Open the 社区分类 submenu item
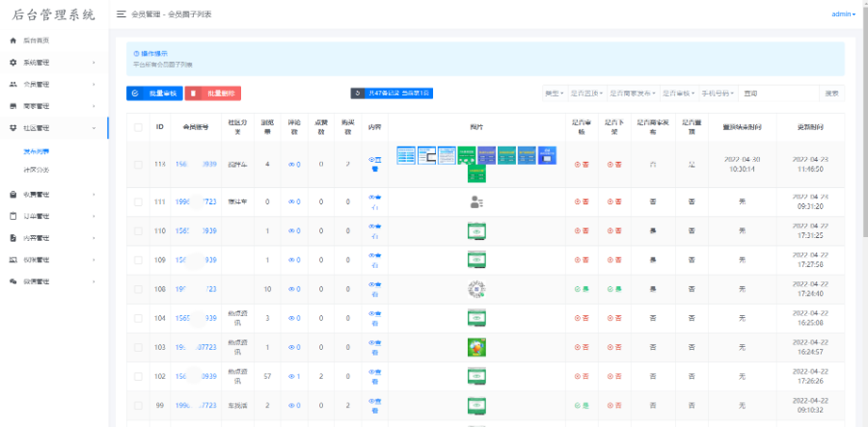This screenshot has height=427, width=868. coord(37,170)
